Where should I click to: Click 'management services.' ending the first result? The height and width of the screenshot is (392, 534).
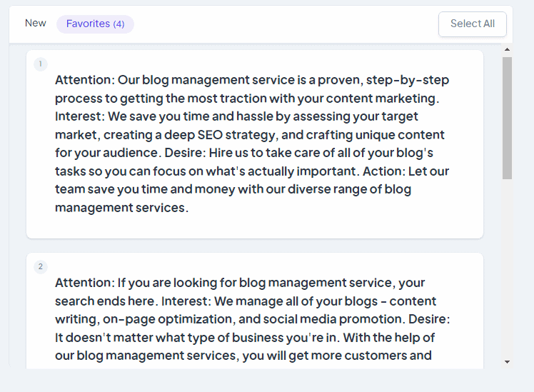pyautogui.click(x=121, y=208)
